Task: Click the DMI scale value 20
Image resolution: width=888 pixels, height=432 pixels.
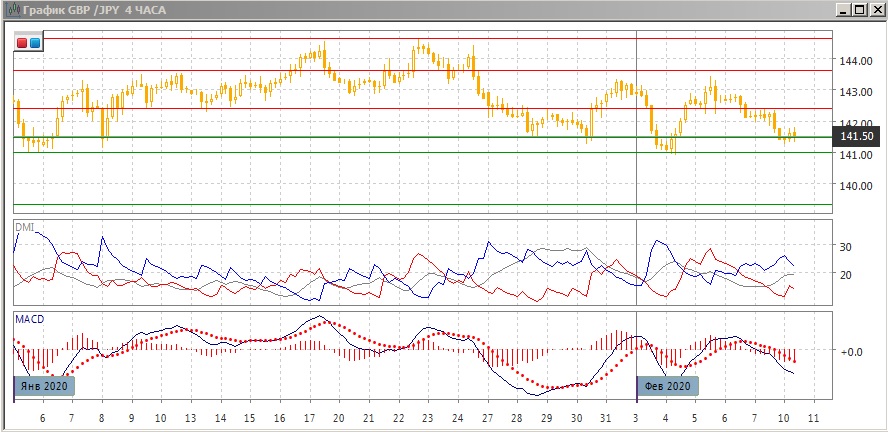Action: [x=846, y=275]
